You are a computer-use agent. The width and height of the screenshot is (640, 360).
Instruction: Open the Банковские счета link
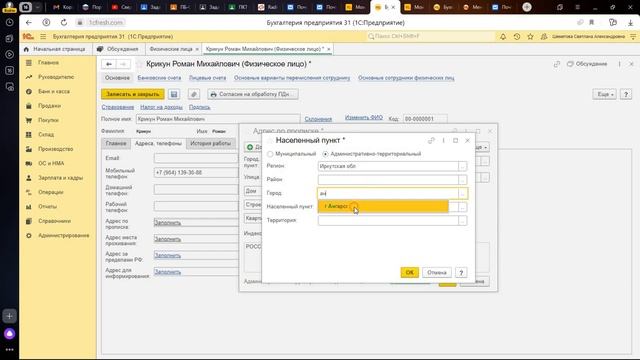pos(159,78)
